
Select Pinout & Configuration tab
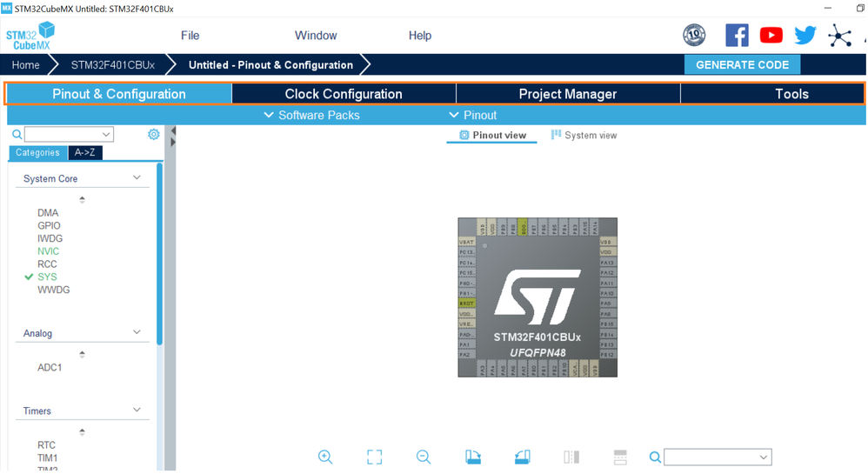point(119,94)
